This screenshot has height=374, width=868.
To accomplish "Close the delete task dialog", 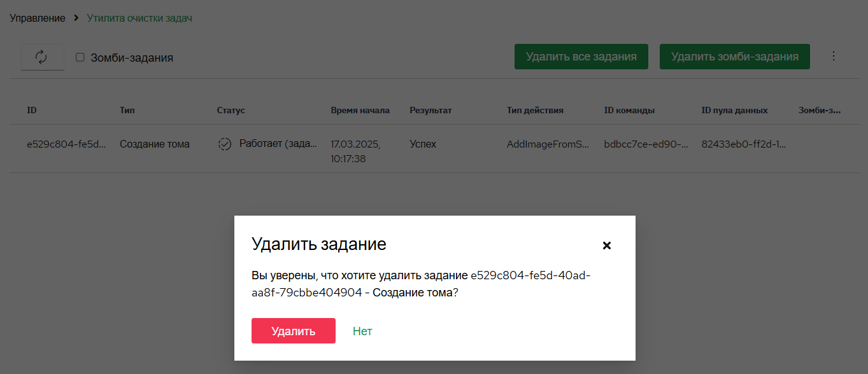I will pos(607,245).
